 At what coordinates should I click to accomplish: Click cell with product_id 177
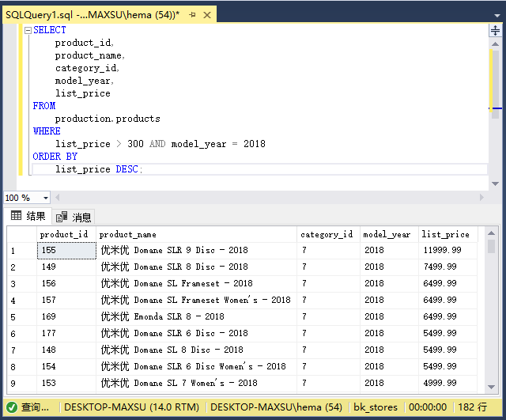(x=66, y=333)
